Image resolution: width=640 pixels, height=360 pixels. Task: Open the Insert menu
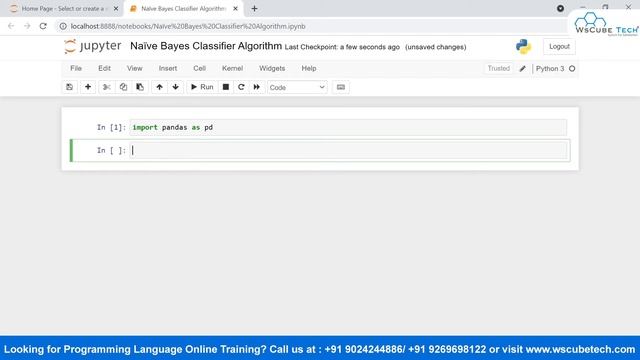[168, 68]
